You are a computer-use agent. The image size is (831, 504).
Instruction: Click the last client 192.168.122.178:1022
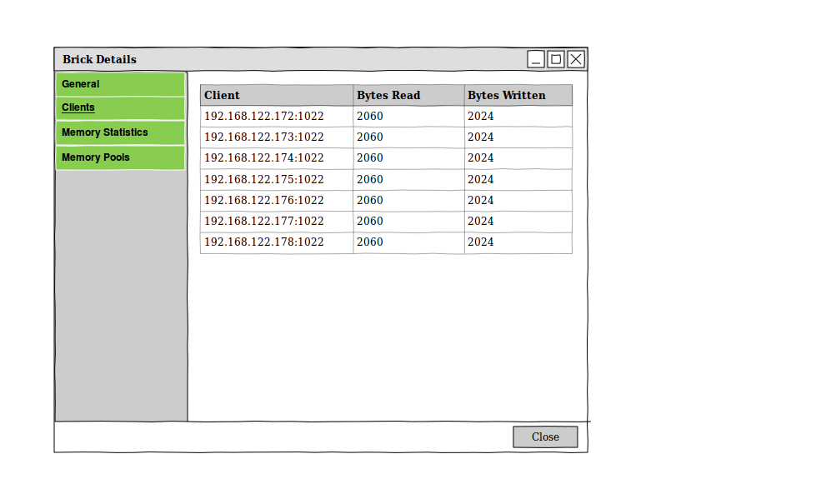click(x=264, y=242)
